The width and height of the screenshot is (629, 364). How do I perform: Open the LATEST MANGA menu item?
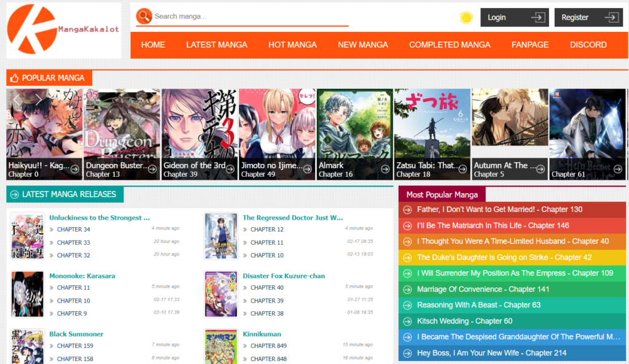pyautogui.click(x=217, y=45)
